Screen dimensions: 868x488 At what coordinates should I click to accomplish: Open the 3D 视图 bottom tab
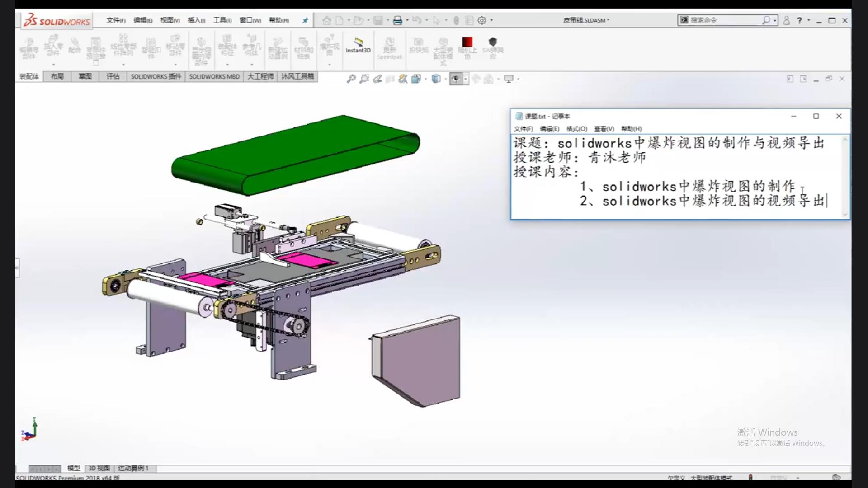(99, 468)
